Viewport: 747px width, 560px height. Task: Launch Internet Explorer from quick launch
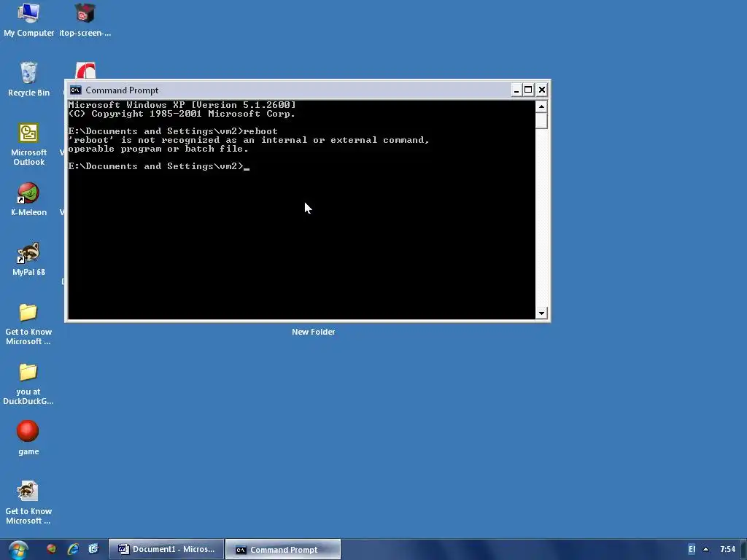pos(73,549)
